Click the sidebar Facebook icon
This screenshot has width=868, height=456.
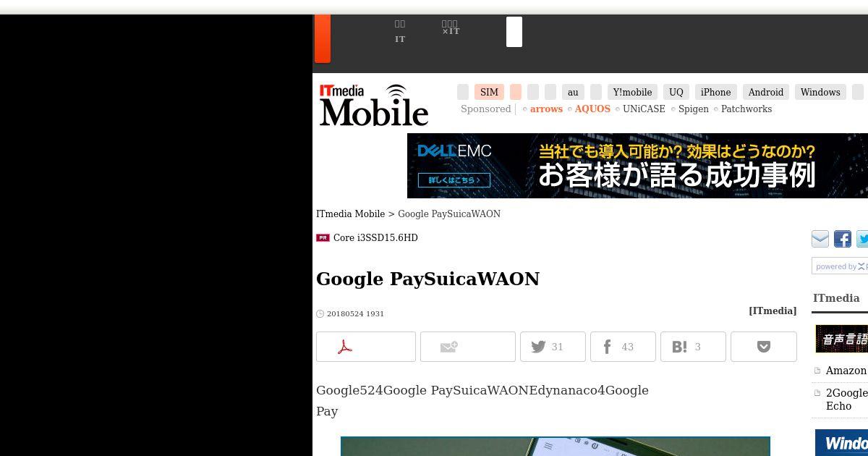[x=843, y=239]
